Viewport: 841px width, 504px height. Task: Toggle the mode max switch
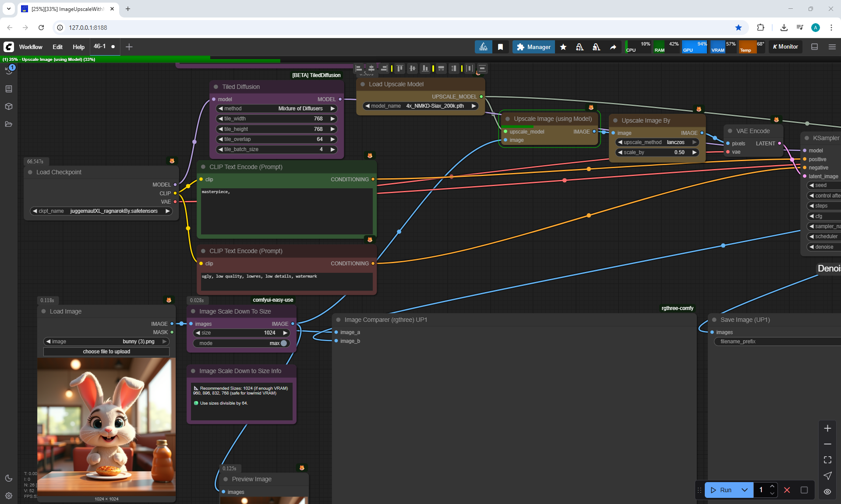pos(283,343)
